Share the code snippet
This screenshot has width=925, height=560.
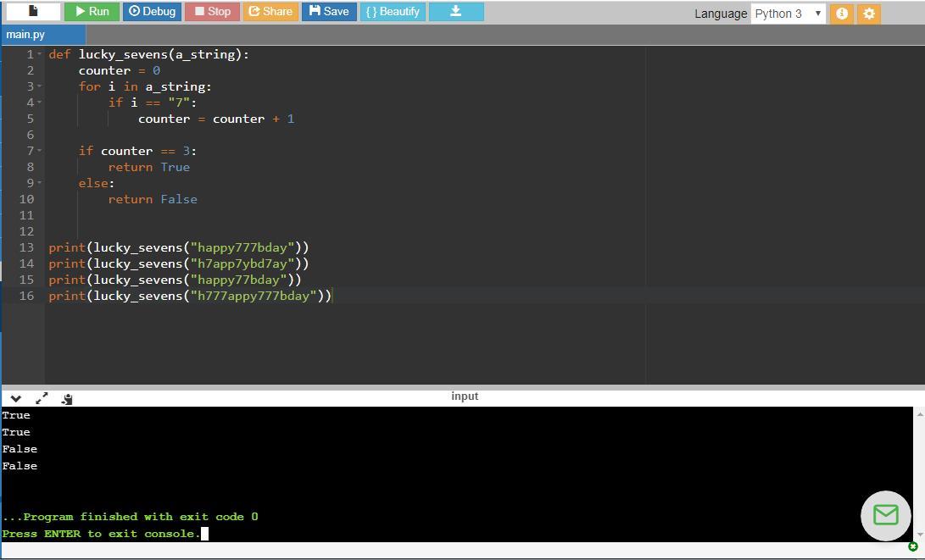point(270,11)
